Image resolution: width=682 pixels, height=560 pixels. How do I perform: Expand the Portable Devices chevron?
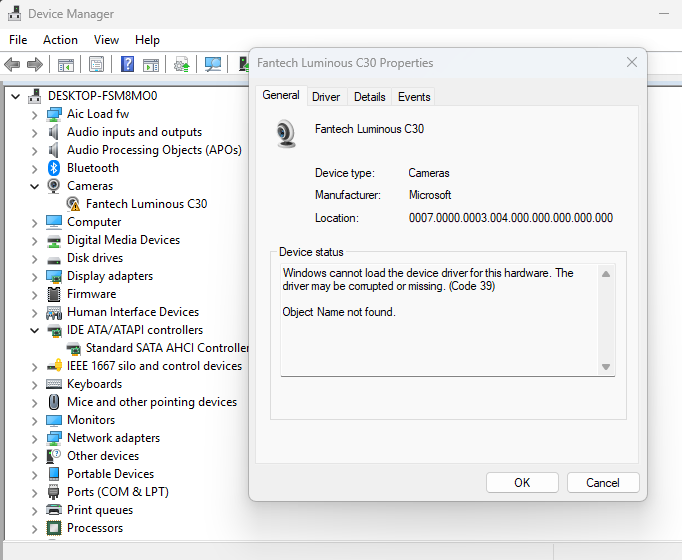point(34,475)
